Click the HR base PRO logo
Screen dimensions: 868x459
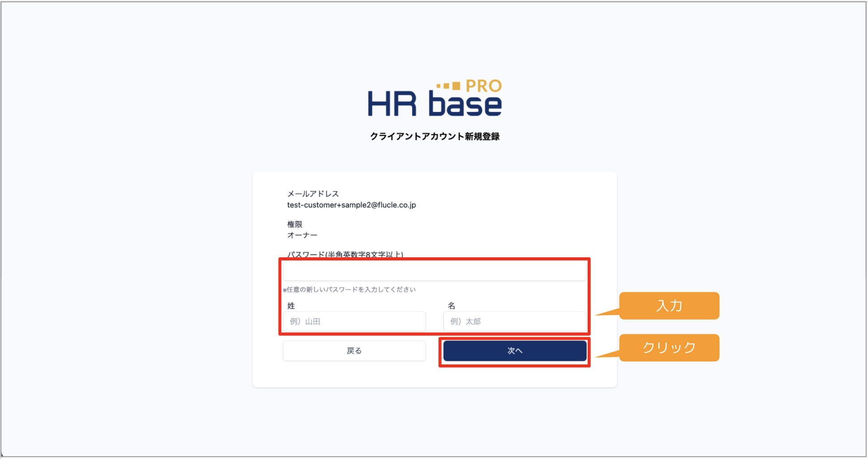434,98
